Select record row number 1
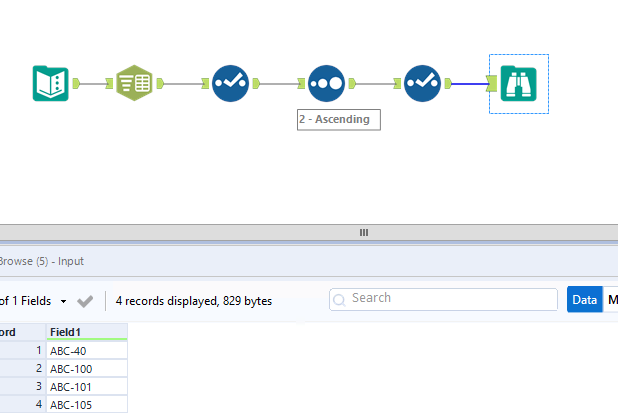Viewport: 618px width, 419px height. (x=22, y=350)
